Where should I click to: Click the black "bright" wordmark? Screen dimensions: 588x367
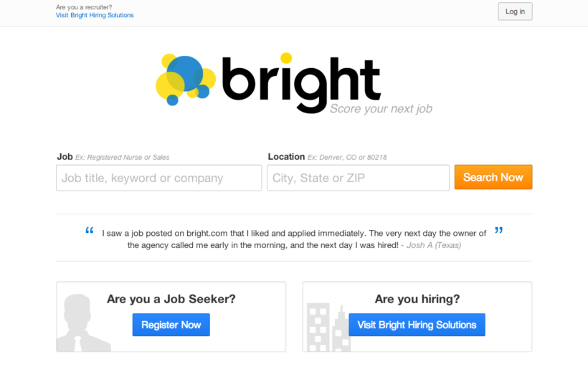301,82
